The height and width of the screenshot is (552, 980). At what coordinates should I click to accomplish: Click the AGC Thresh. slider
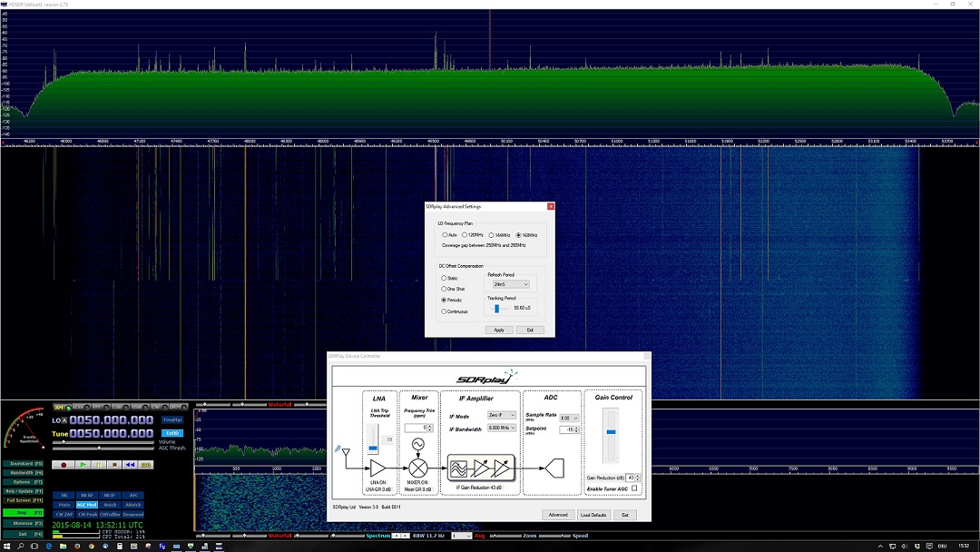pos(103,448)
